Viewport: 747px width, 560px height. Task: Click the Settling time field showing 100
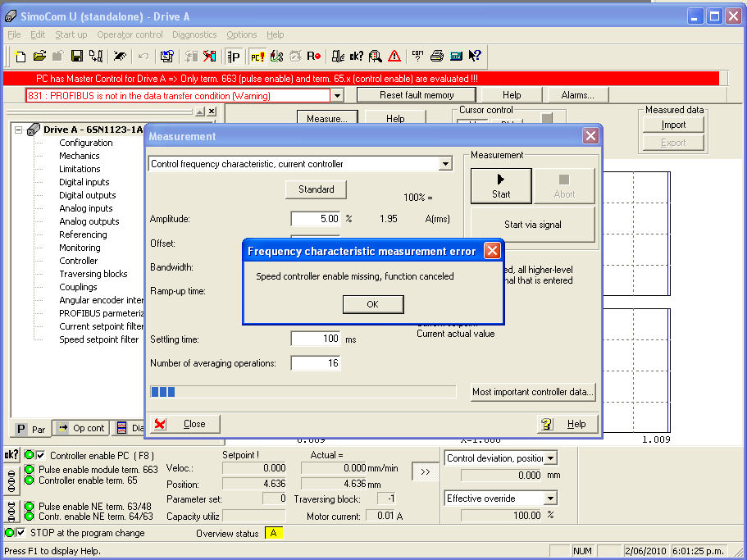(316, 339)
